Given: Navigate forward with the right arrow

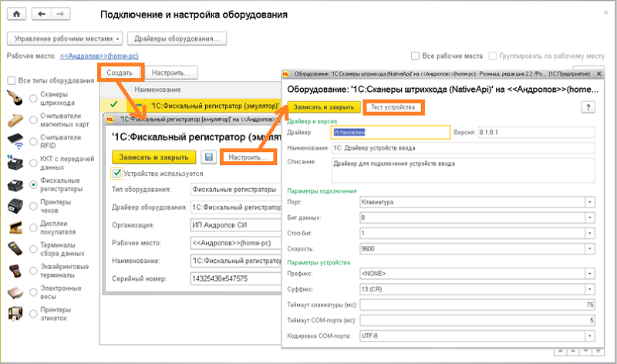Looking at the screenshot, I should coord(60,14).
